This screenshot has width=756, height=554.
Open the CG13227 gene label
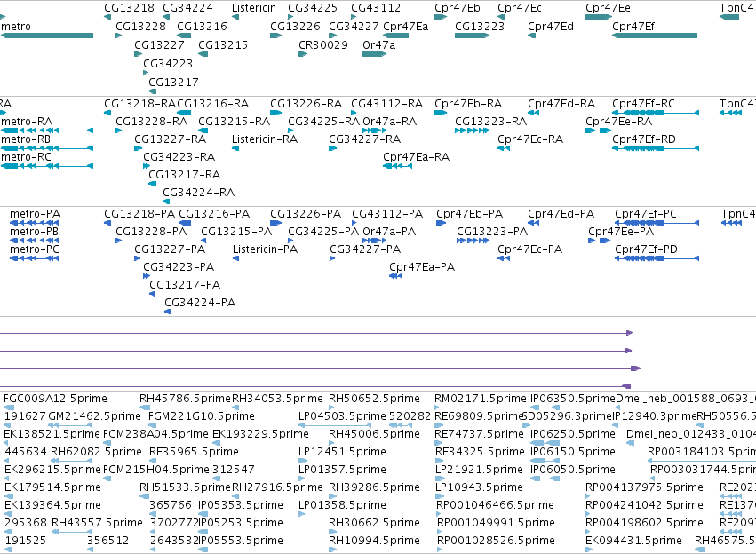[159, 44]
